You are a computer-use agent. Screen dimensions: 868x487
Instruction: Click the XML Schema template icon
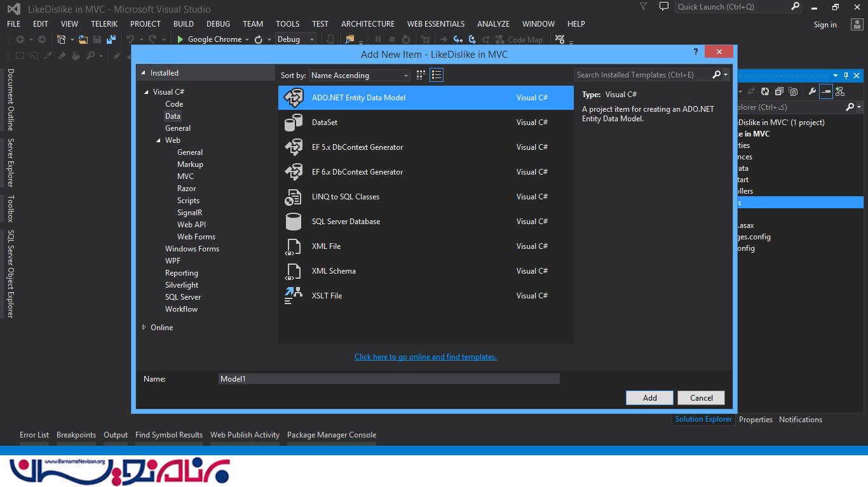point(294,271)
